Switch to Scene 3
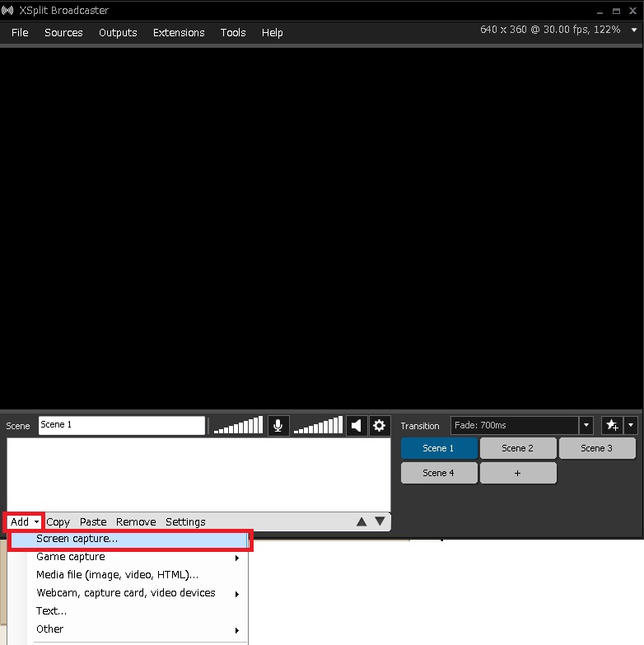The image size is (644, 645). click(596, 448)
